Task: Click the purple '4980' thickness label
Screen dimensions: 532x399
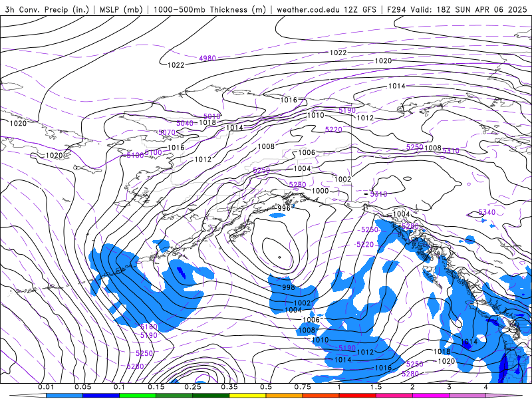Action: point(207,59)
